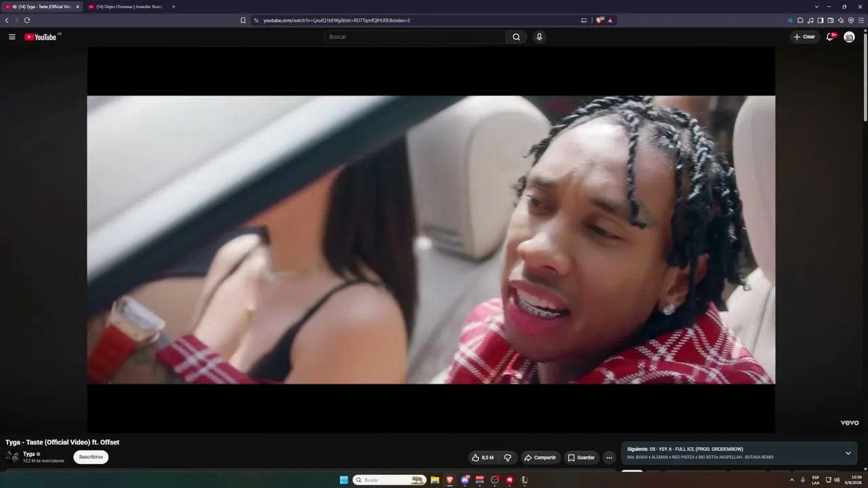Click the video player to pause
This screenshot has height=488, width=868.
[431, 240]
